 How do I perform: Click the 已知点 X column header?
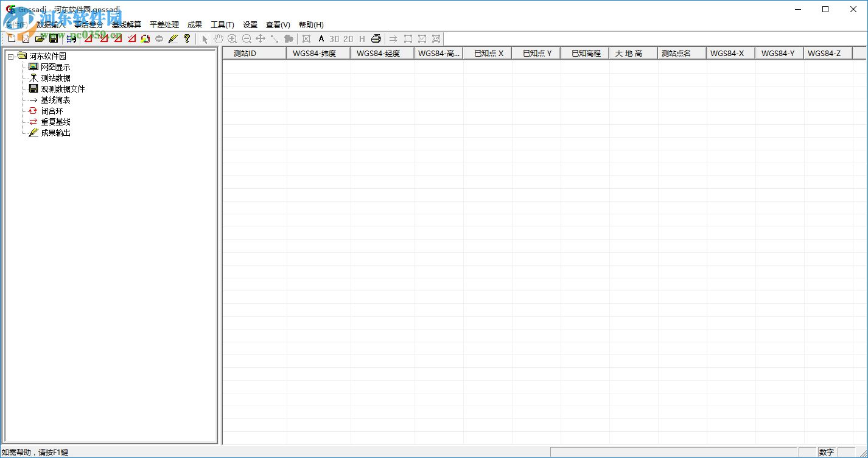[488, 53]
